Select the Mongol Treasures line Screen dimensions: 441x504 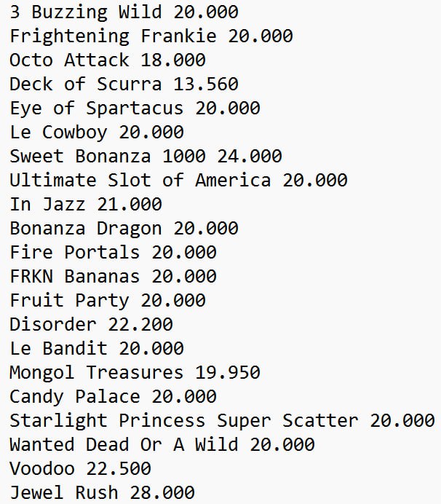coord(135,373)
